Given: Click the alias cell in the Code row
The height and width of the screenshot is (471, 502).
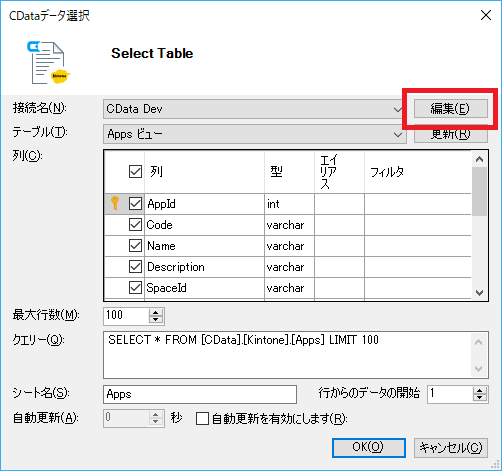Looking at the screenshot, I should coord(339,225).
